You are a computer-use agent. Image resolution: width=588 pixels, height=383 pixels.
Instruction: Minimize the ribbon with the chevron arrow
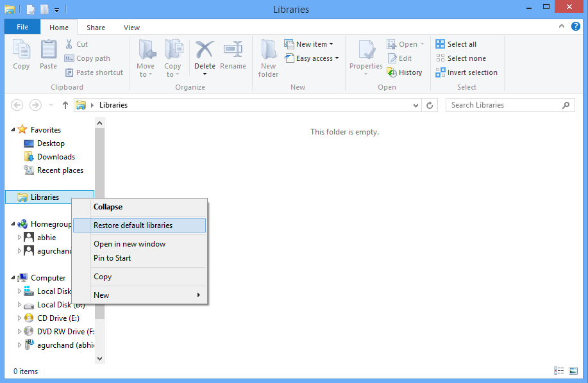tap(561, 27)
